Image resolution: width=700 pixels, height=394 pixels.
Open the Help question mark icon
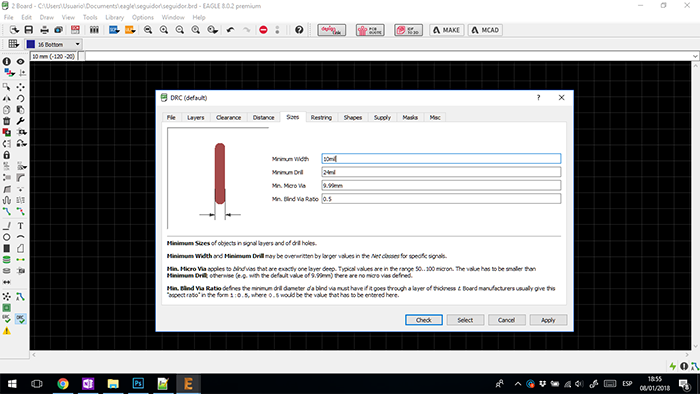coord(299,30)
